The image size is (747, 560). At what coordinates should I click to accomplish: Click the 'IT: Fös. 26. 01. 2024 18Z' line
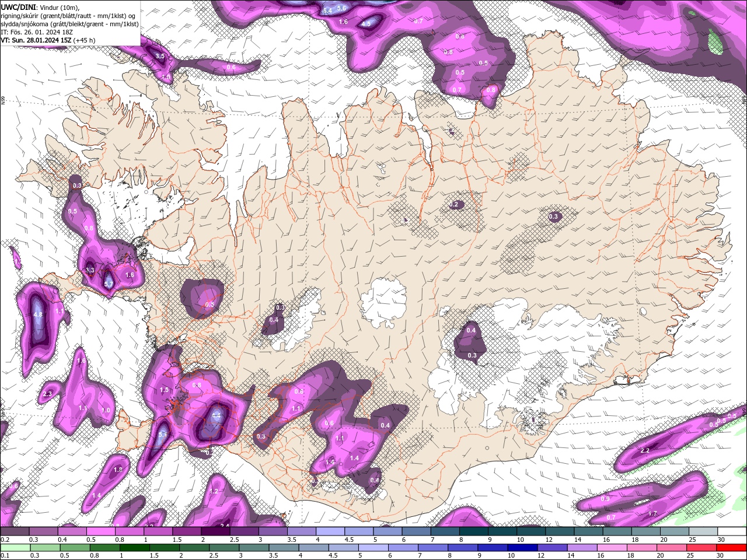[x=36, y=32]
